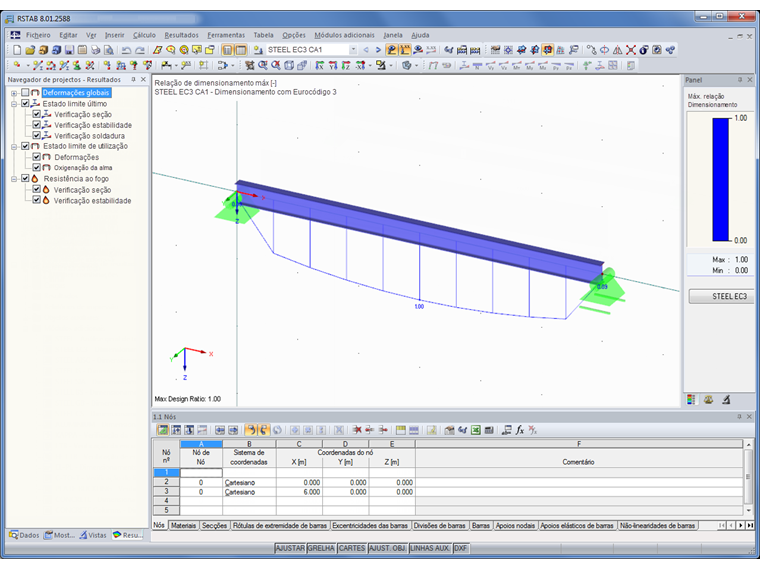Open print preview magnifier icon
This screenshot has height=570, width=760.
coord(109,50)
